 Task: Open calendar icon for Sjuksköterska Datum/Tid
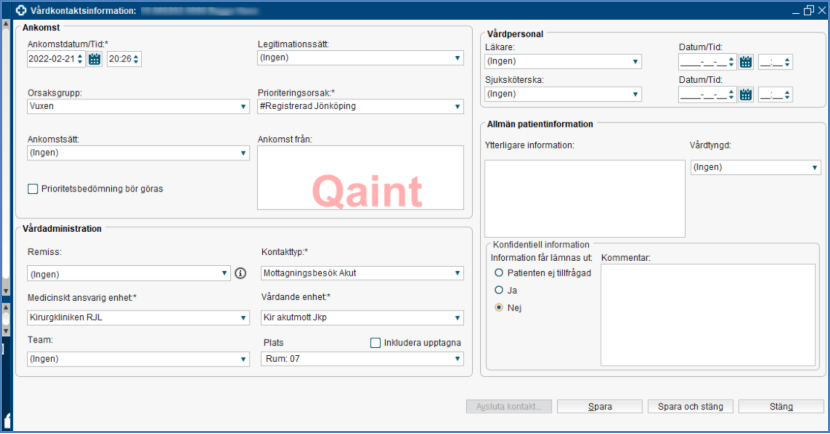745,95
